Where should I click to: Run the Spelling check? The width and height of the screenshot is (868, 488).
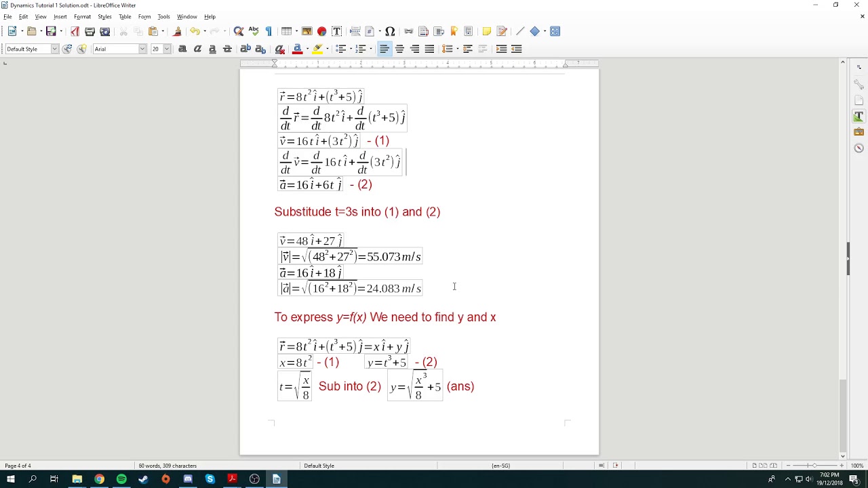coord(254,31)
